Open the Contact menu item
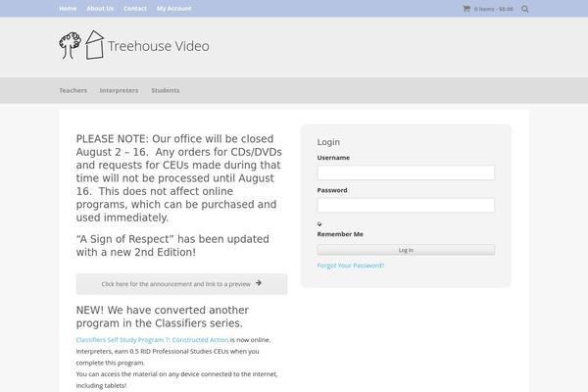 (135, 8)
